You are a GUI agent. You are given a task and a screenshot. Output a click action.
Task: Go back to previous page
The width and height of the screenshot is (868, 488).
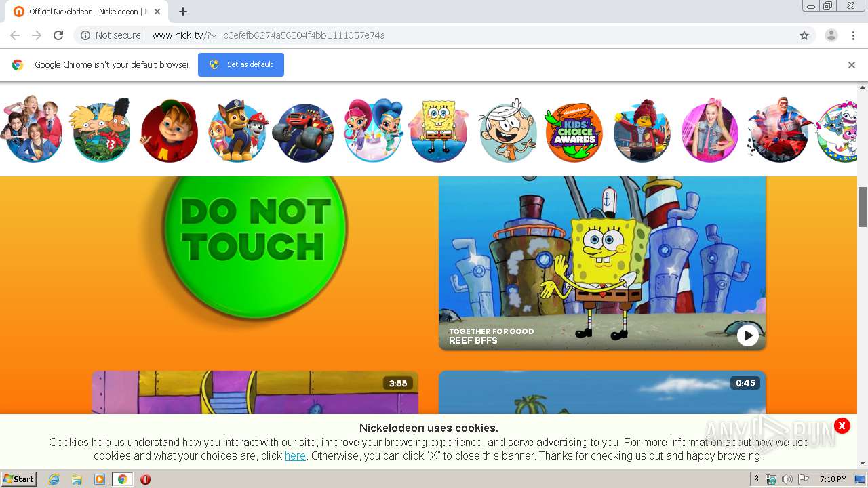[15, 35]
